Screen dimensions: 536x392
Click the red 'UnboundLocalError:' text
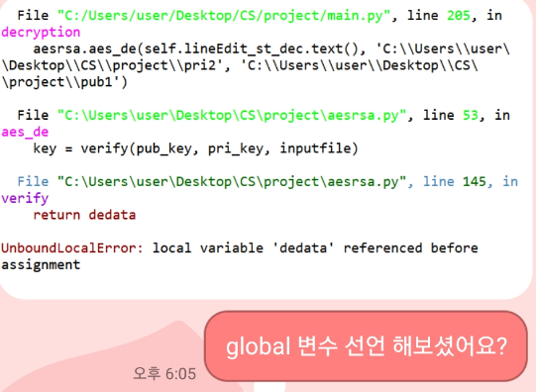(x=72, y=247)
